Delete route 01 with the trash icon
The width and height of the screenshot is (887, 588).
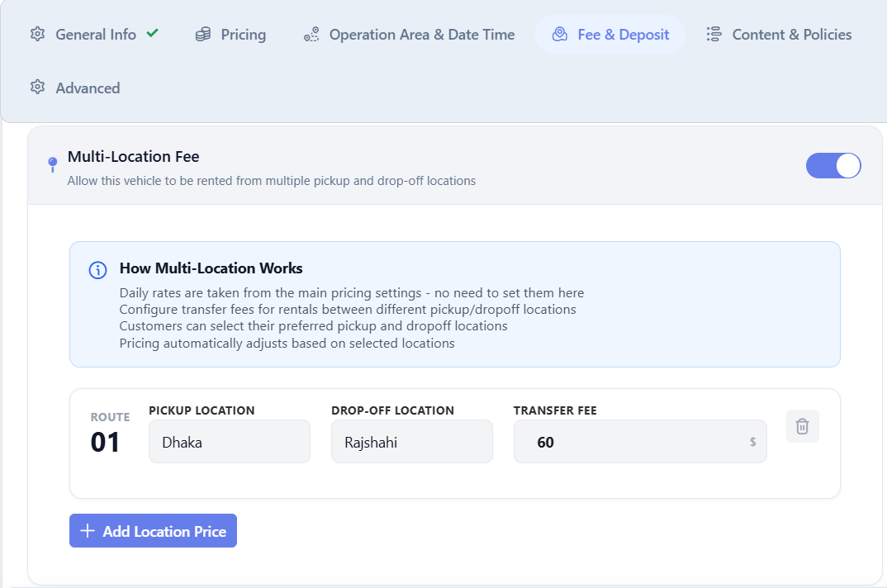(x=802, y=426)
